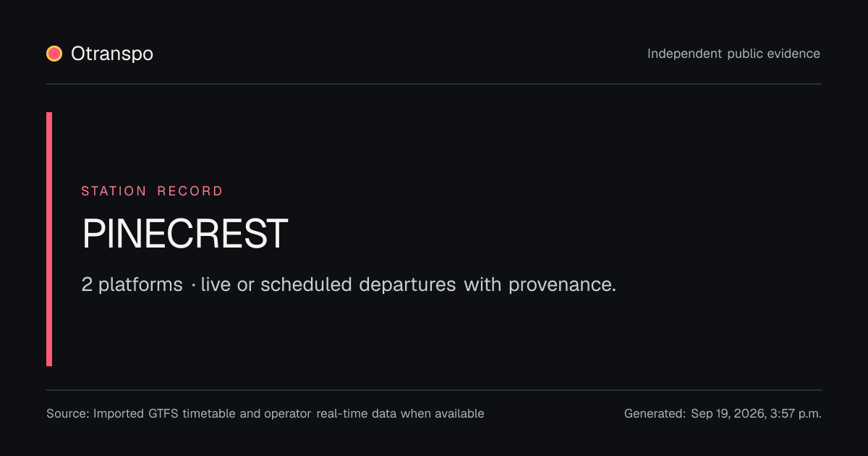The image size is (868, 456).
Task: Click the divider line below the header
Action: click(x=434, y=84)
